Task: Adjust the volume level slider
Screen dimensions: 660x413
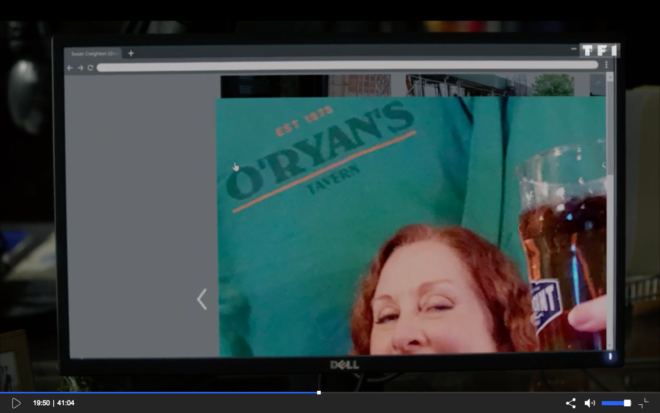Action: pos(616,403)
